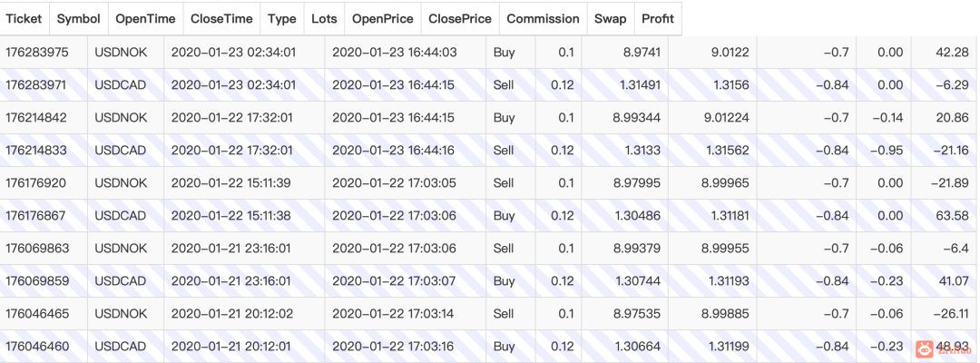Click the Lots column header
The width and height of the screenshot is (980, 363).
(x=323, y=18)
